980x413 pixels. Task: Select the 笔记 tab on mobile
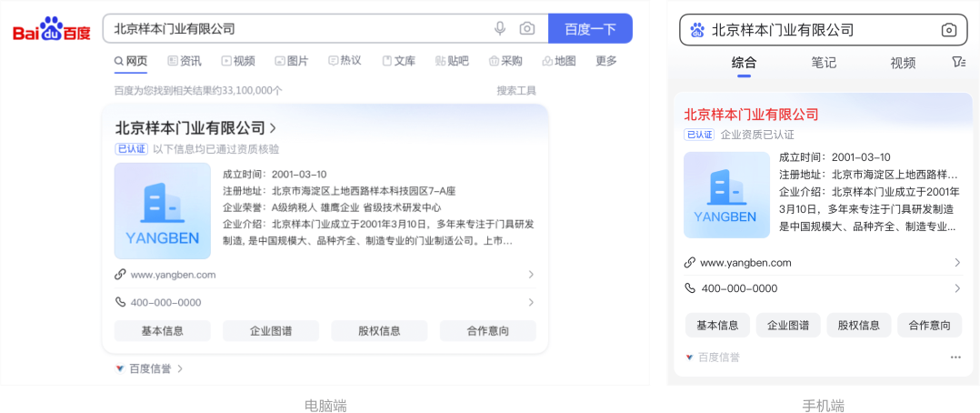[824, 63]
